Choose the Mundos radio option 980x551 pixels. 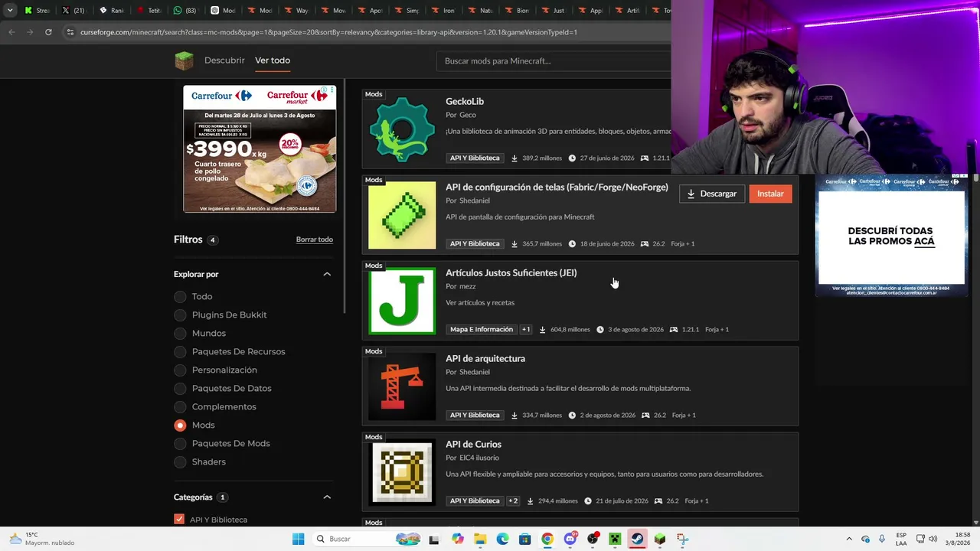pyautogui.click(x=180, y=333)
